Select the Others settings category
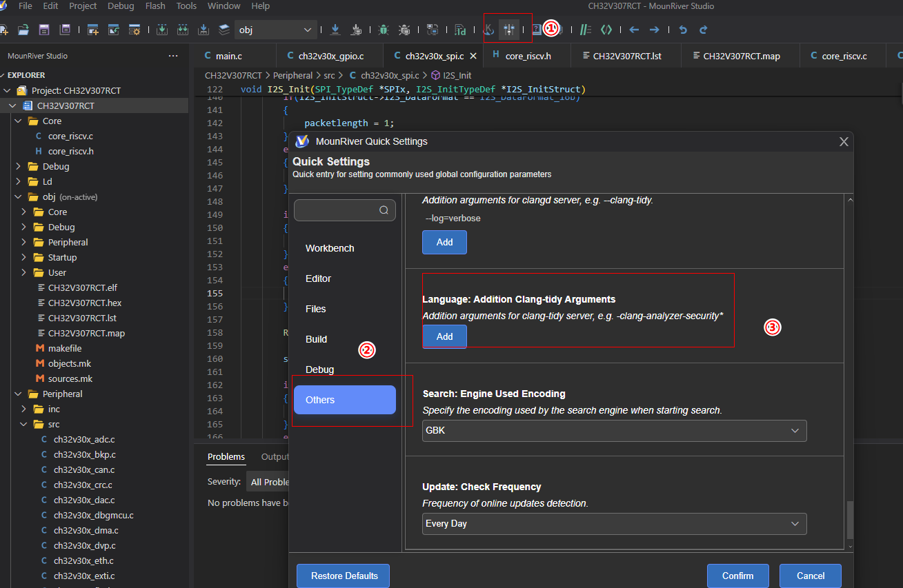Image resolution: width=903 pixels, height=588 pixels. 345,400
